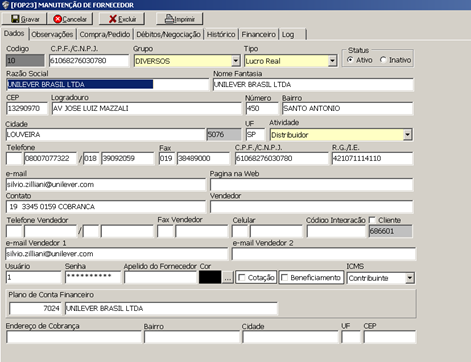Click the Nome Fantasia field

point(313,84)
